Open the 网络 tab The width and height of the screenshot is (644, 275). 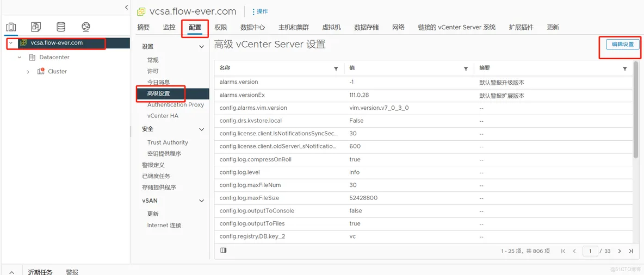398,28
